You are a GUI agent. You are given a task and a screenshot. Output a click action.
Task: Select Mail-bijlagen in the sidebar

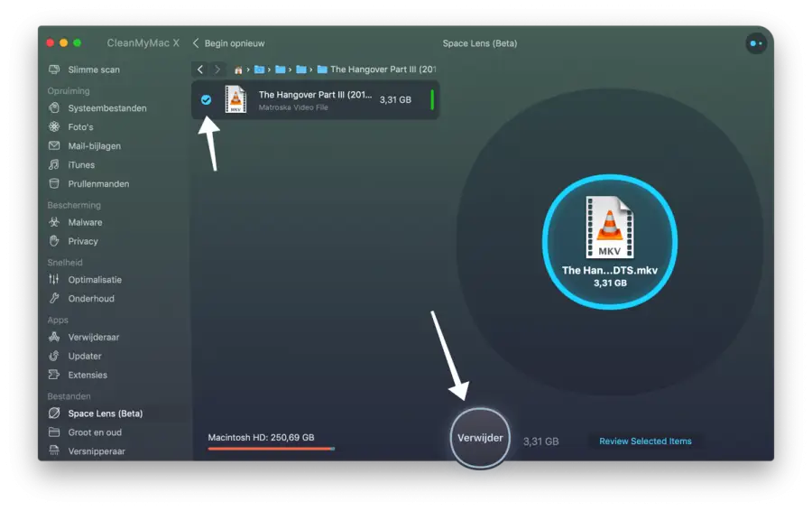coord(94,145)
